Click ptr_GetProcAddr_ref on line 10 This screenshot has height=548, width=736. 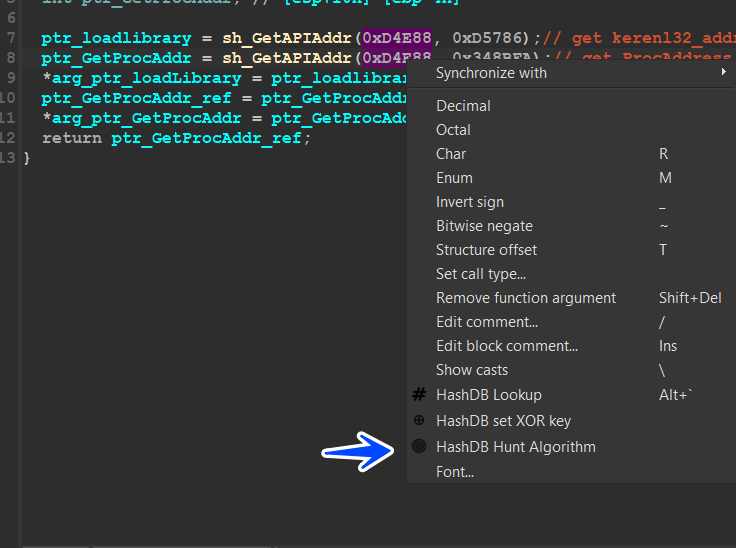[136, 98]
